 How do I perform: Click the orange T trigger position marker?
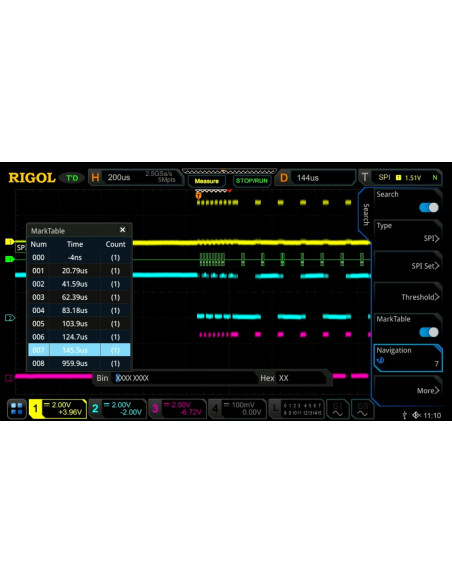click(x=198, y=195)
